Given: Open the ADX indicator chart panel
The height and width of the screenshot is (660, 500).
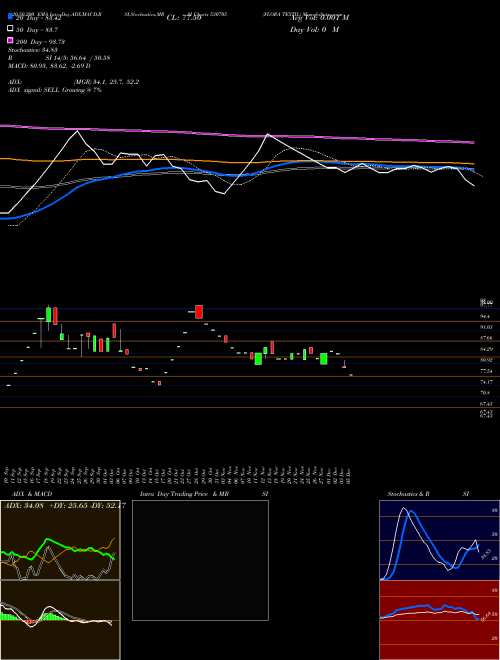Looking at the screenshot, I should pos(60,540).
